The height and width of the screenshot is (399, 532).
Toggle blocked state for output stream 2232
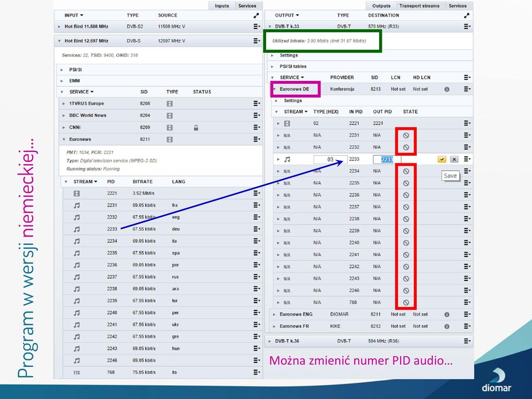click(406, 147)
